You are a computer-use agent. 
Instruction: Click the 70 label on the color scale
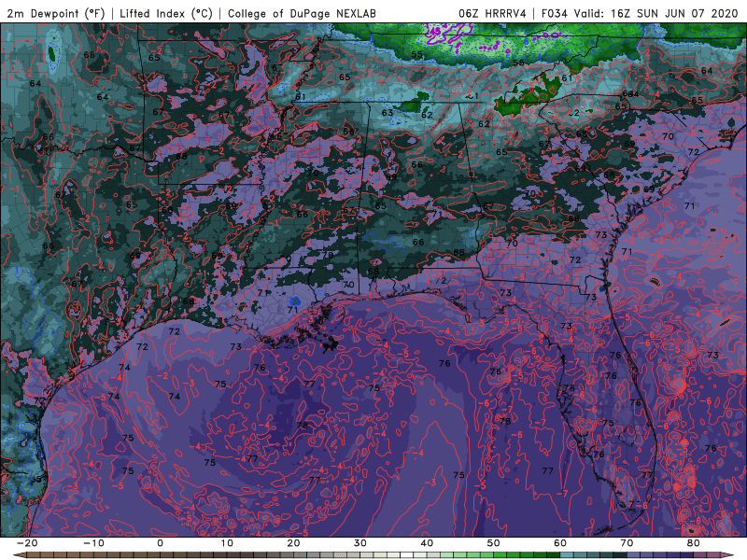[x=627, y=543]
